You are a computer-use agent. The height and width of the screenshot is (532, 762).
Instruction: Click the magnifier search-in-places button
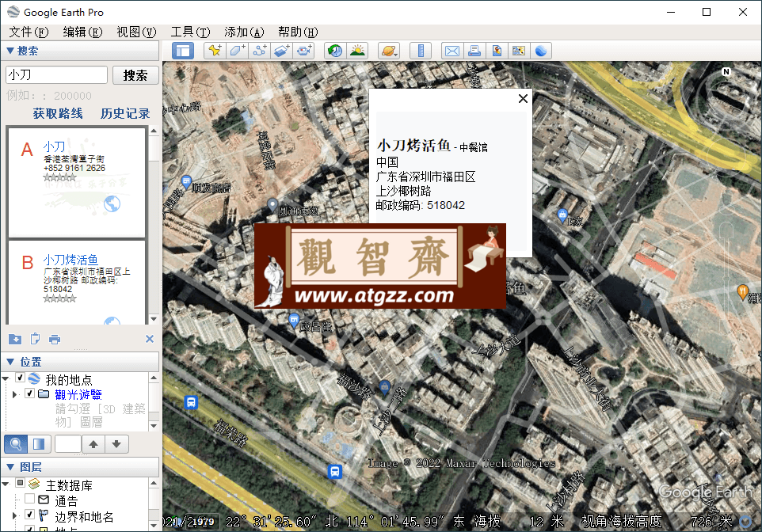pos(16,443)
